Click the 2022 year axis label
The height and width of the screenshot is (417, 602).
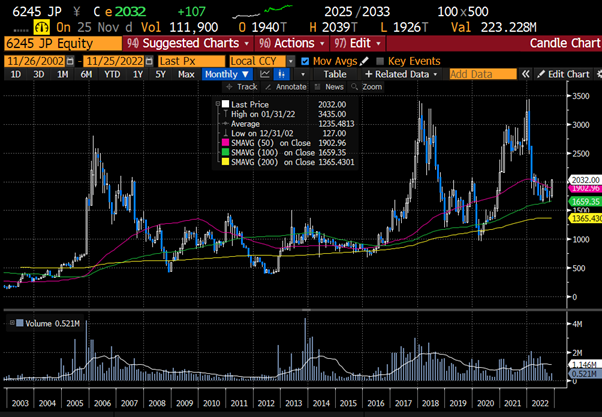click(540, 403)
